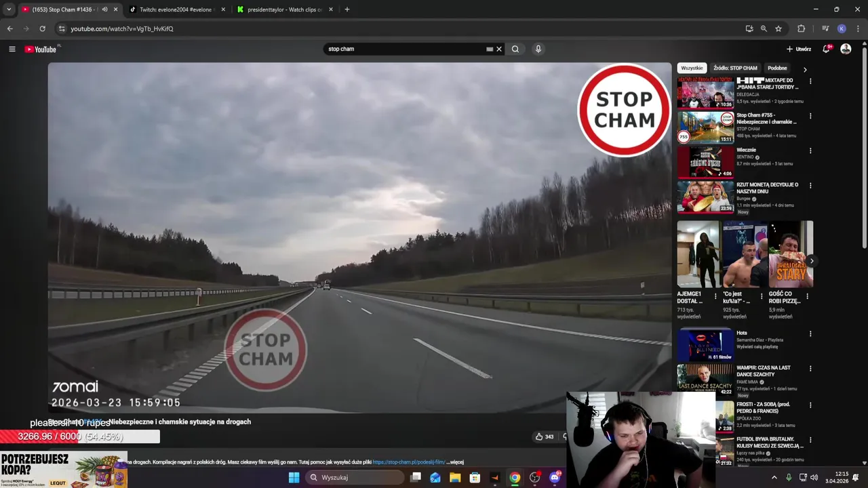Open options for FROSTI - ZA SOBĄ video
Image resolution: width=868 pixels, height=488 pixels.
point(810,405)
